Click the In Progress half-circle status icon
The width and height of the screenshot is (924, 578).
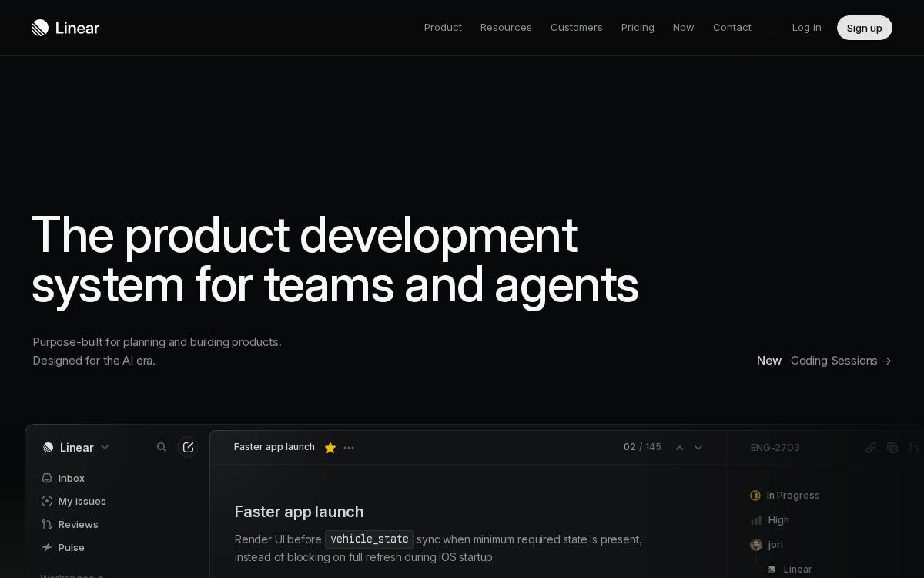[755, 496]
